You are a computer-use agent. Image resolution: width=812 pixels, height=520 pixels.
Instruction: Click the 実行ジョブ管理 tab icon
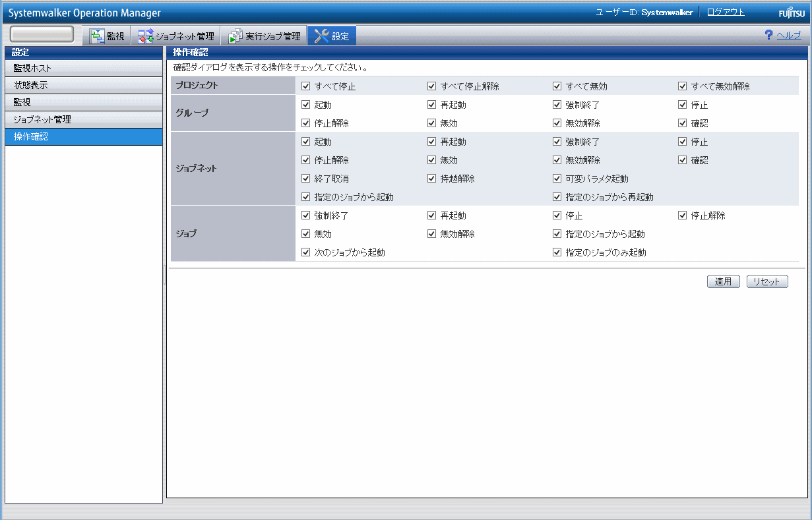pos(235,36)
